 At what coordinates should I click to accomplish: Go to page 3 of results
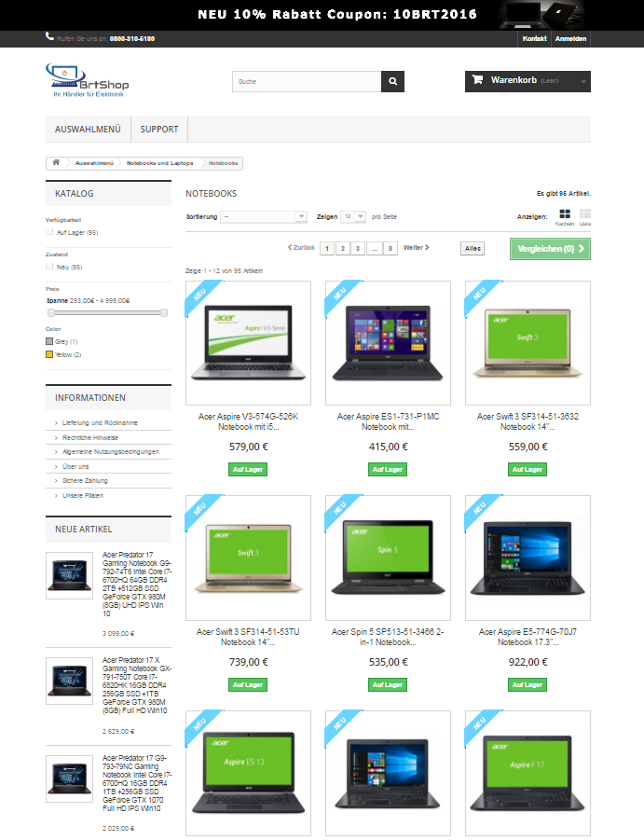[358, 249]
